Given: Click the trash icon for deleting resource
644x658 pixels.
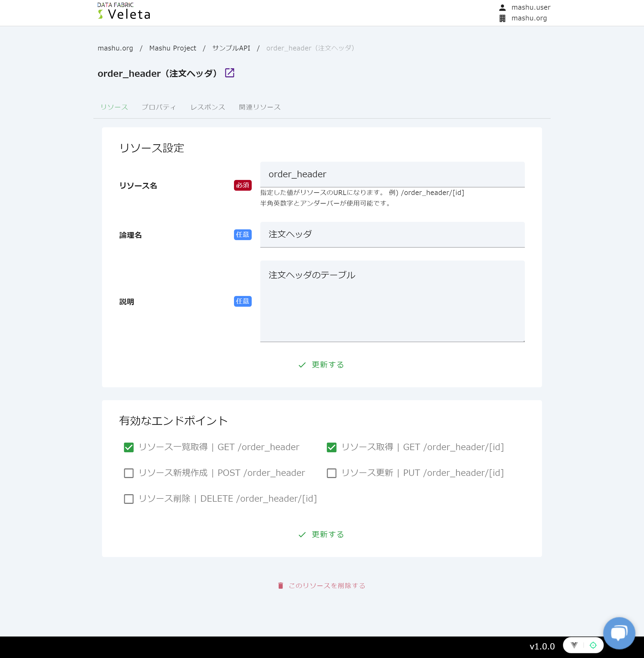Looking at the screenshot, I should [280, 585].
